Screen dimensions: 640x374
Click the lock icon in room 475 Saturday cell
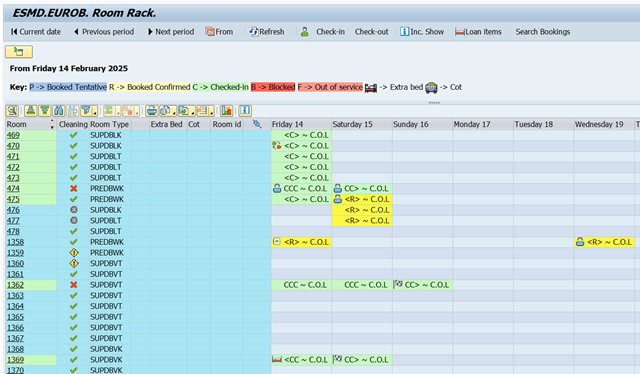[338, 199]
